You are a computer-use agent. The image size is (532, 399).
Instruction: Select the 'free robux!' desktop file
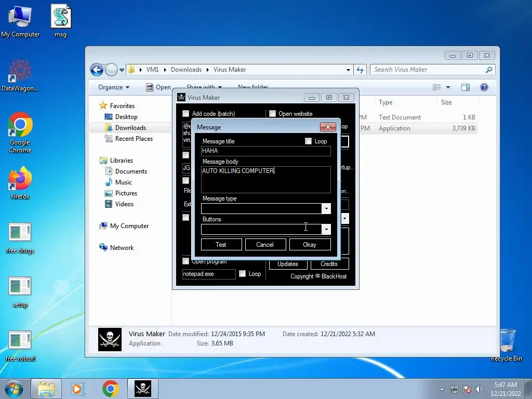click(20, 346)
